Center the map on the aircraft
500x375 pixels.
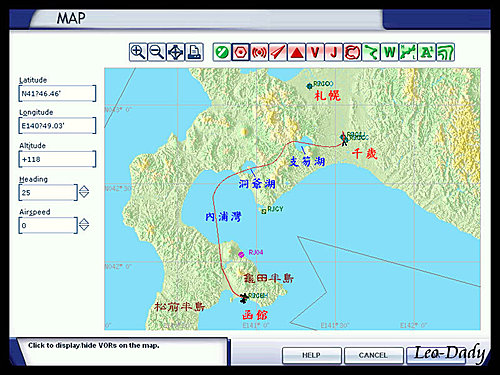click(x=175, y=52)
